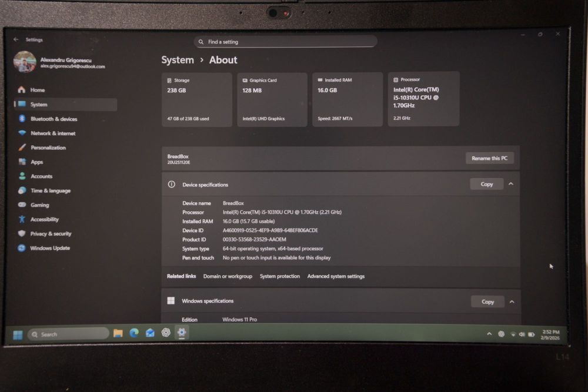Copy the Windows specifications
The height and width of the screenshot is (392, 588).
[x=487, y=301]
